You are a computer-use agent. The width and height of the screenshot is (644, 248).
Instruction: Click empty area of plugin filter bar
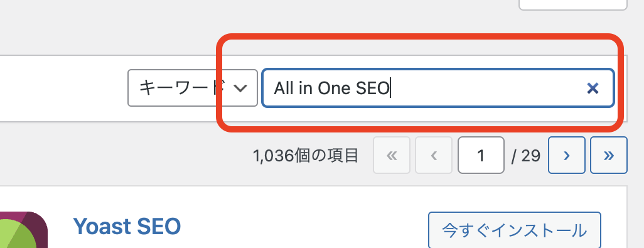pos(62,89)
